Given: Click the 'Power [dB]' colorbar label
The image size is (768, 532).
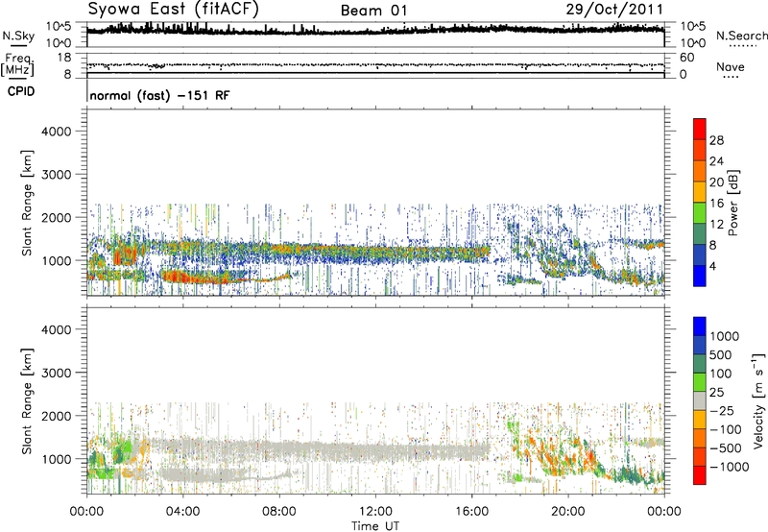Looking at the screenshot, I should 732,203.
